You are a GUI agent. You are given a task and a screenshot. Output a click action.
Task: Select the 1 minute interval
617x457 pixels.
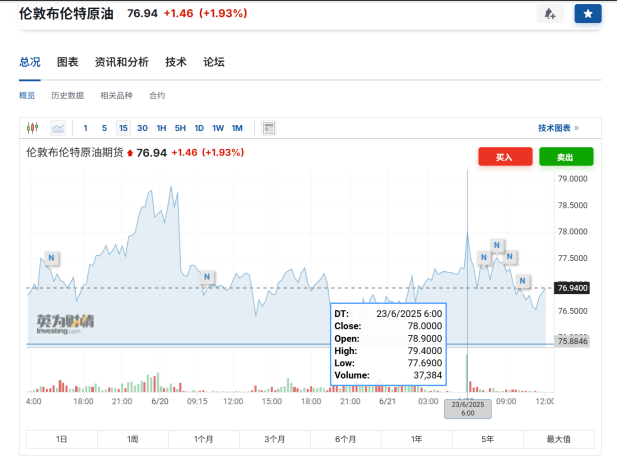(85, 128)
